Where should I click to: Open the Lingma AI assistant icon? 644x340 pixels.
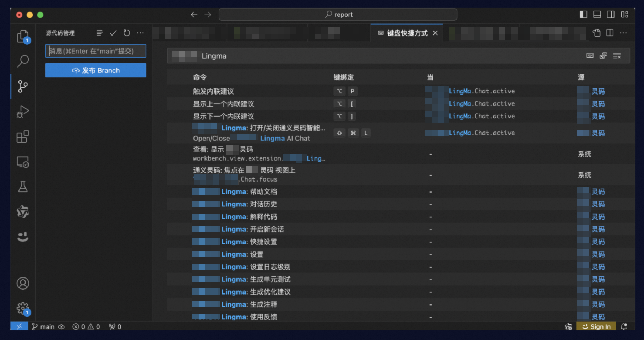click(x=23, y=212)
